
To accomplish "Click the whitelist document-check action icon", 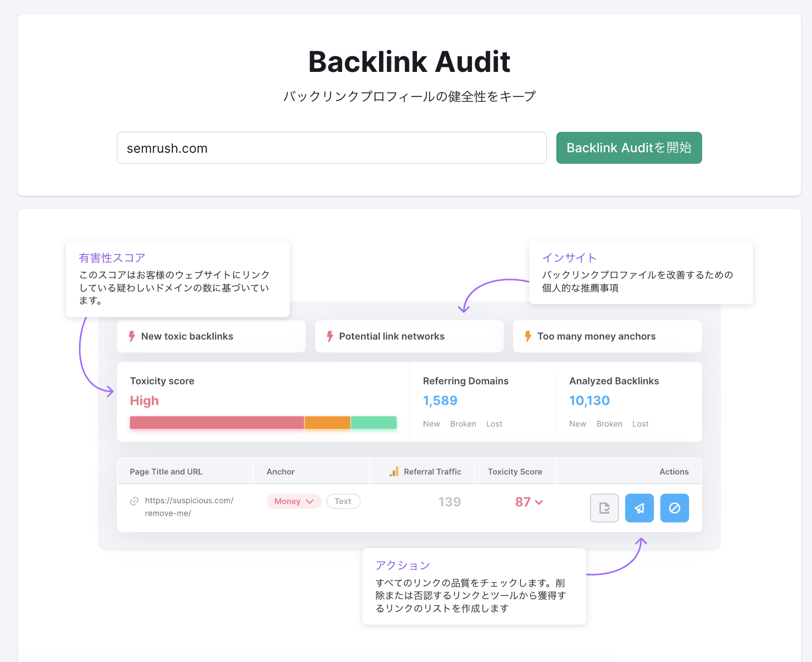I will pos(604,508).
